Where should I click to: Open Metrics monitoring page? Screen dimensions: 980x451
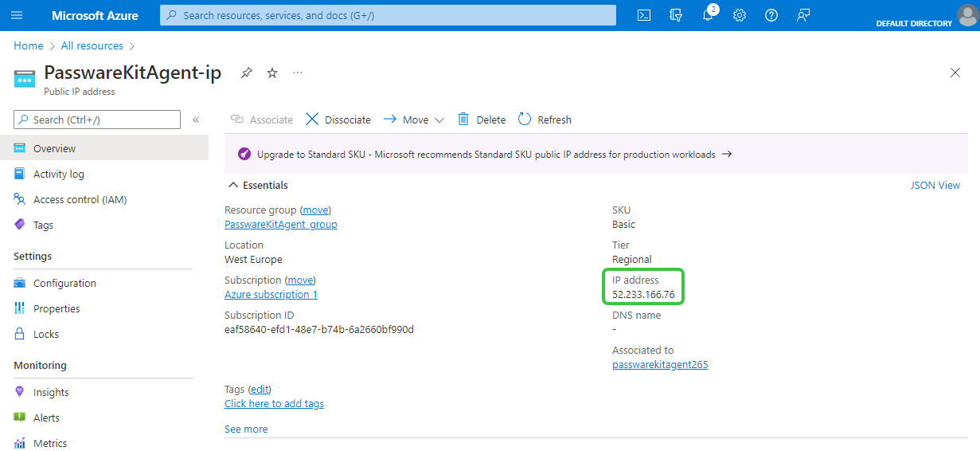(x=104, y=442)
